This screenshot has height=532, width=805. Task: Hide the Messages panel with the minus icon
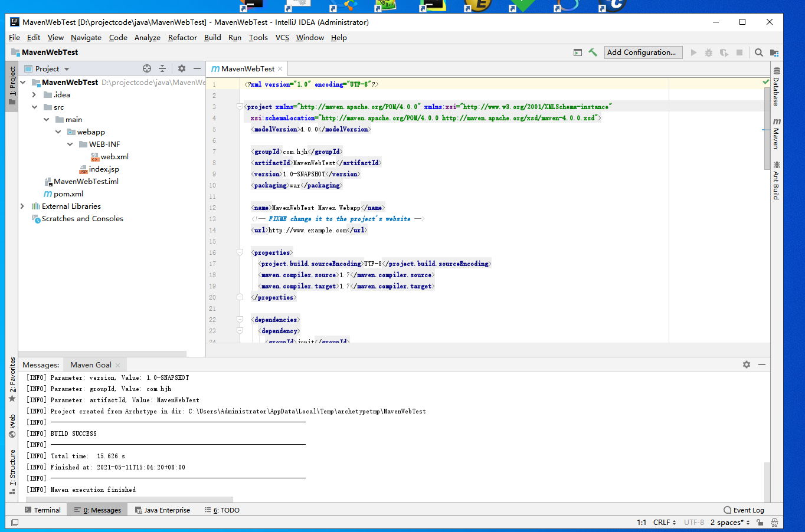762,364
